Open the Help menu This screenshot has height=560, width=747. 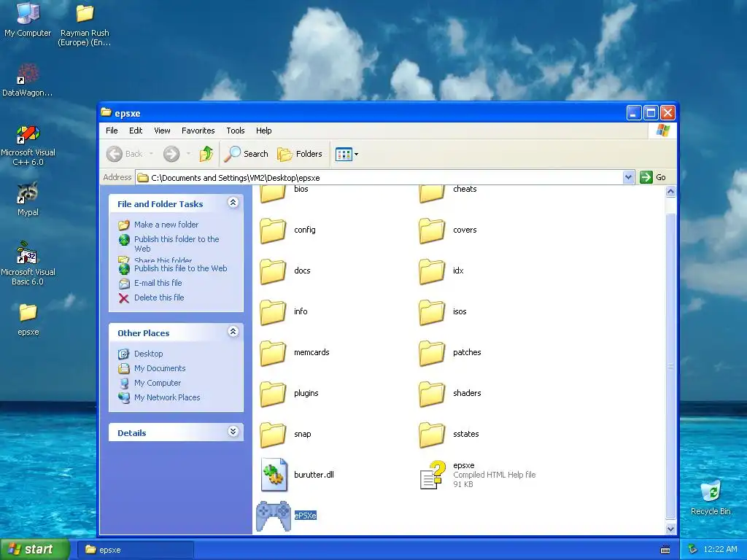pyautogui.click(x=263, y=131)
